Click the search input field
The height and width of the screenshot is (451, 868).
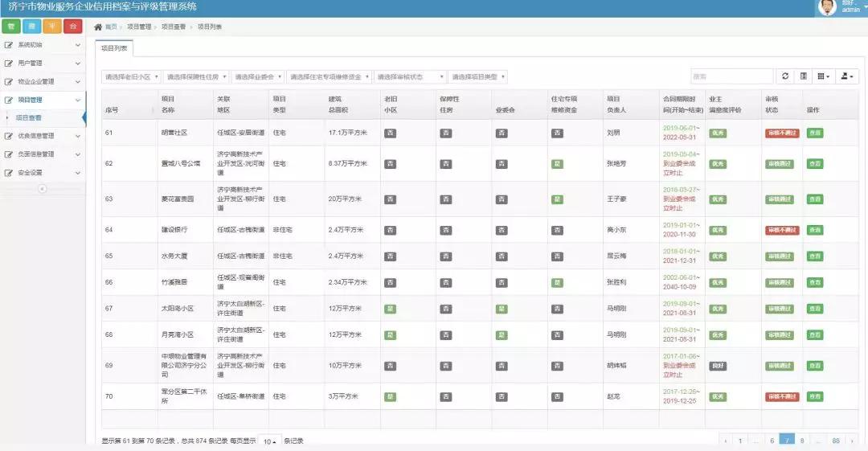point(732,76)
